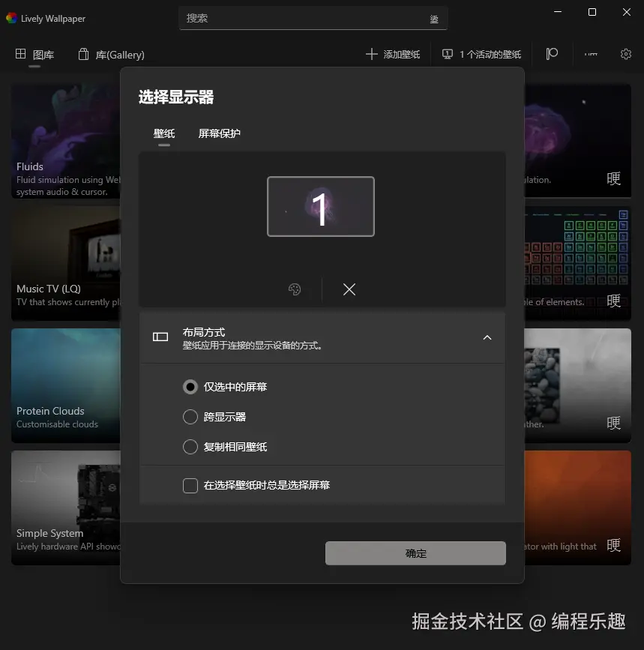Click 添加壁纸 button text
The height and width of the screenshot is (650, 644).
click(402, 54)
